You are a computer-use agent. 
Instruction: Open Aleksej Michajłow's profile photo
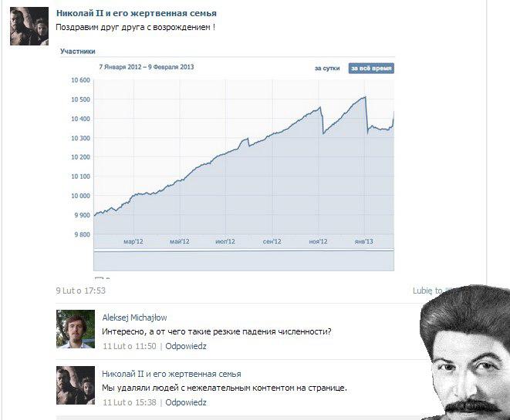(76, 329)
